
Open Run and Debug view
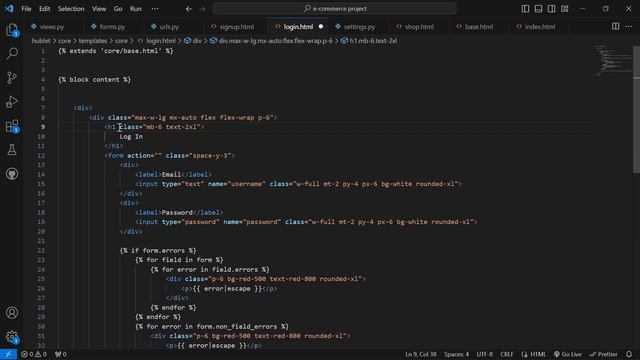pyautogui.click(x=12, y=102)
